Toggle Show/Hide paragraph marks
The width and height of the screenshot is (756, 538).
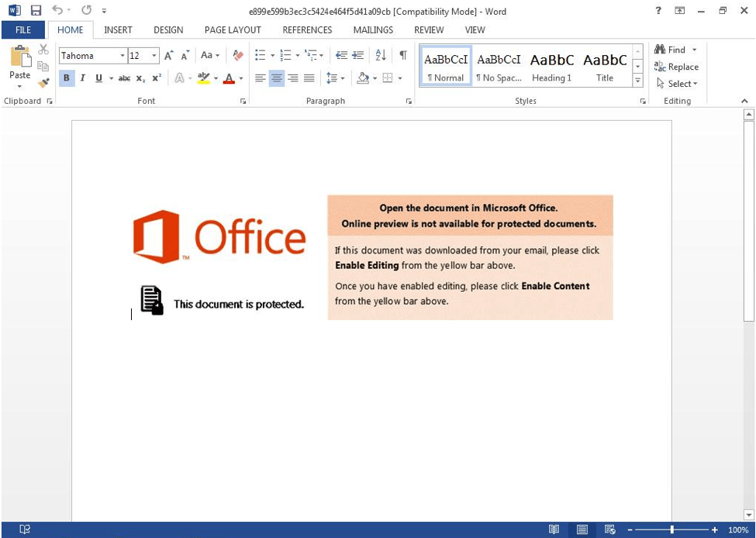[403, 56]
